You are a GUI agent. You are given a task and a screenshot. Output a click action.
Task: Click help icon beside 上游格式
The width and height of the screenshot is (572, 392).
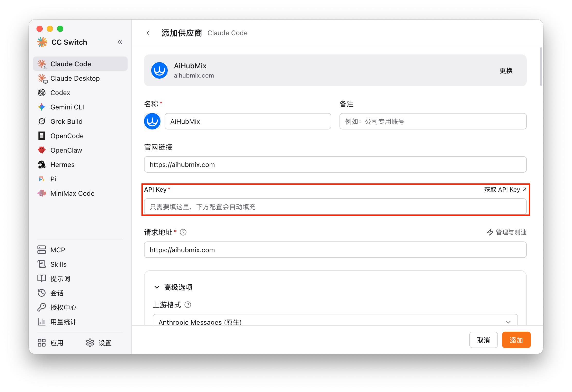[188, 305]
